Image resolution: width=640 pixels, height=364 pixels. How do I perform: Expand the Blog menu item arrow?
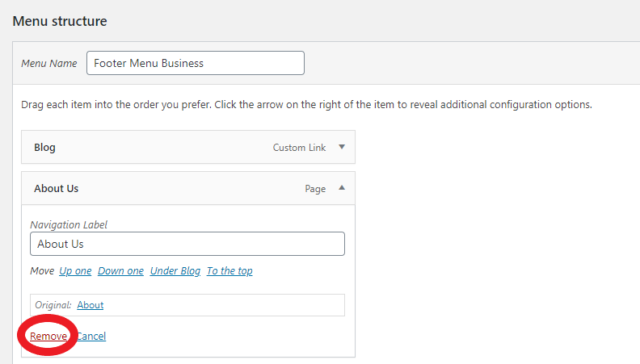point(342,147)
